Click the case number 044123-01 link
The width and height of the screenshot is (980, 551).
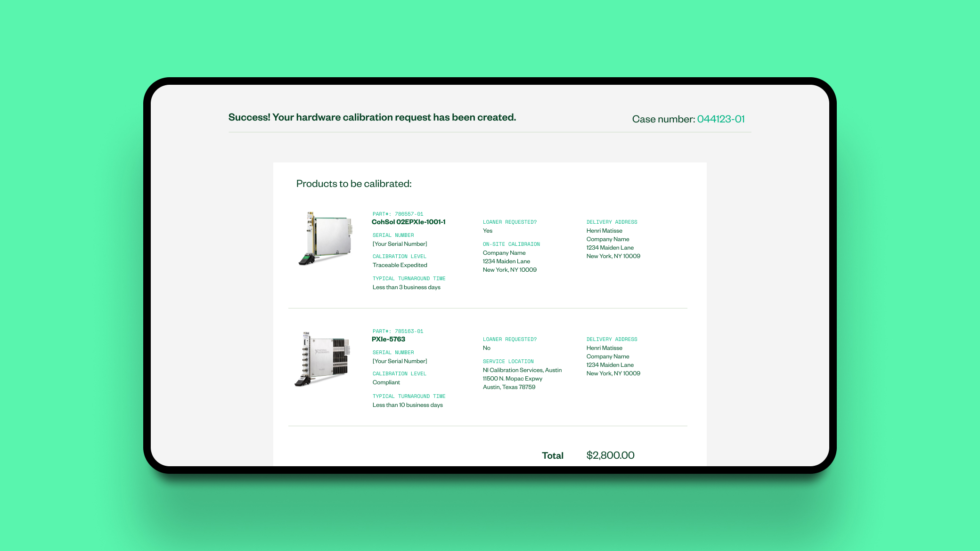tap(720, 119)
